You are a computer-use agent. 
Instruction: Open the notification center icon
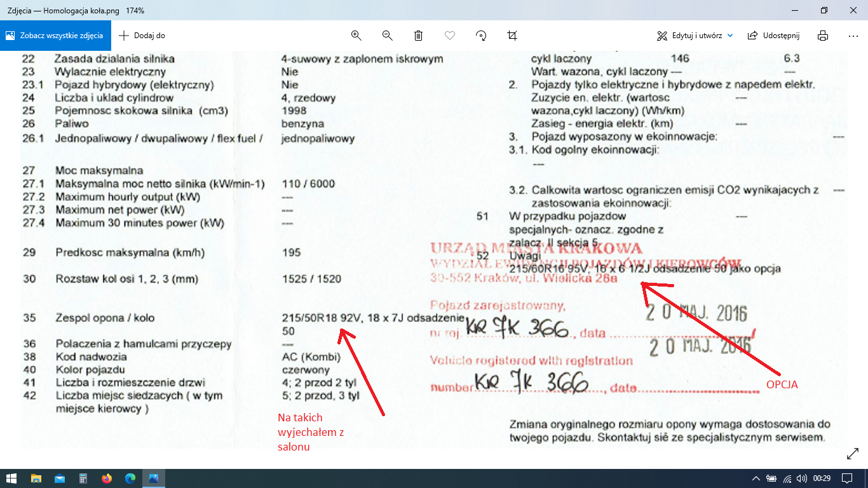tap(846, 478)
